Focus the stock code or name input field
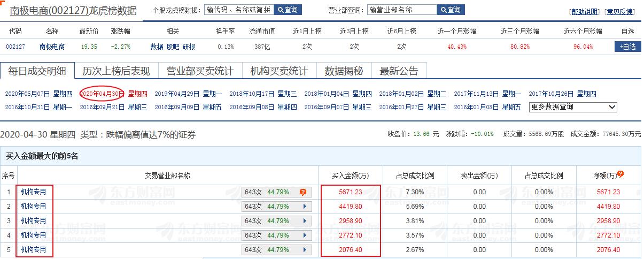Viewport: 644px width, 259px height. [x=239, y=10]
